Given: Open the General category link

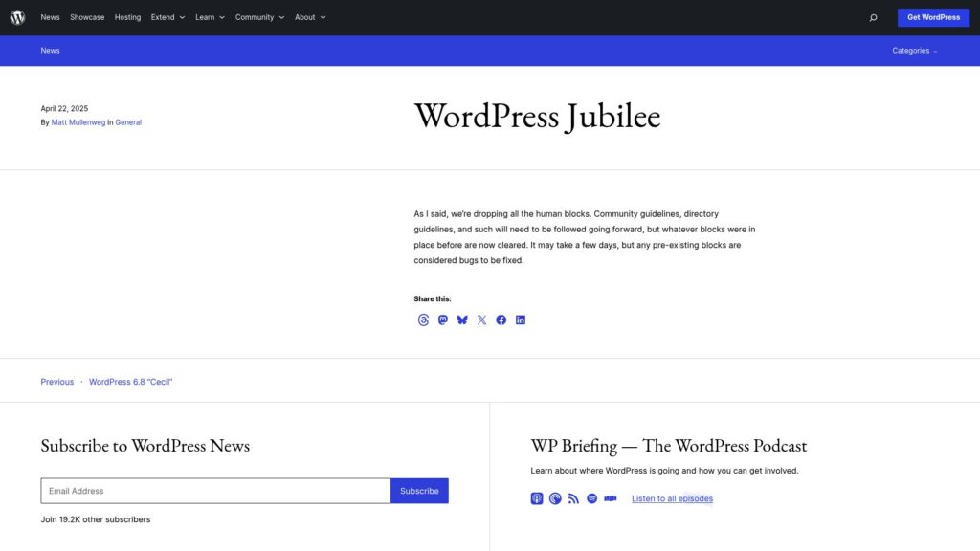Looking at the screenshot, I should coord(128,122).
